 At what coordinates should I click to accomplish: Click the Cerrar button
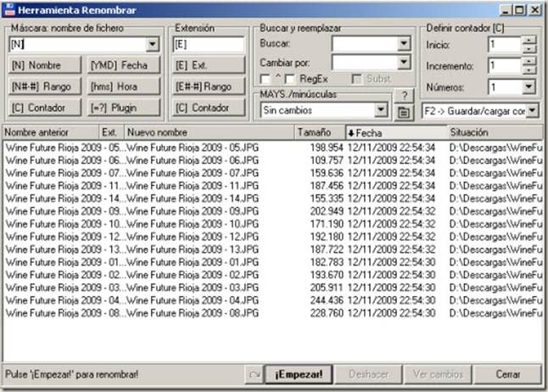(508, 374)
